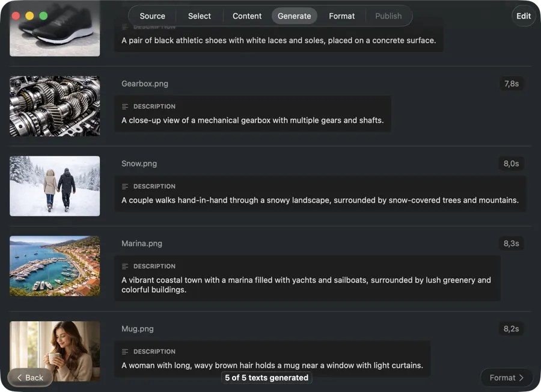Click the description icon on the shoes entry
541x392 pixels.
[124, 26]
